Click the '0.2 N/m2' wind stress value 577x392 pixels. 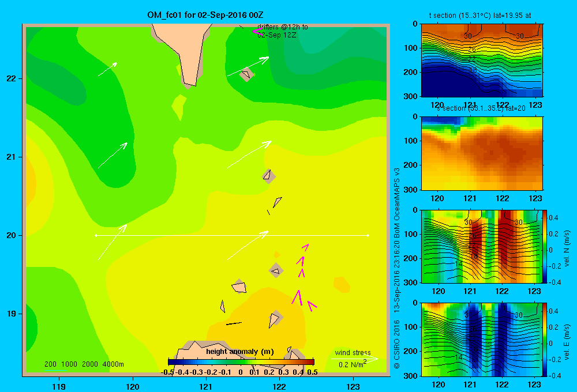(352, 364)
